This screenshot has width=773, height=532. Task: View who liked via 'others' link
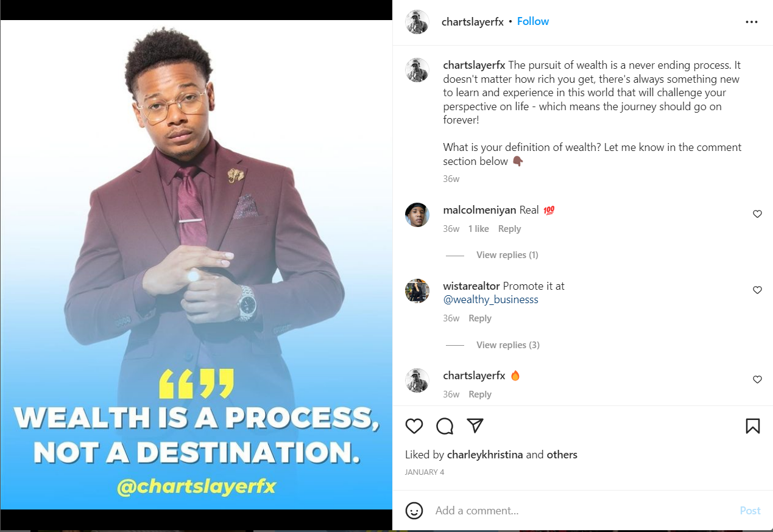[x=562, y=455]
